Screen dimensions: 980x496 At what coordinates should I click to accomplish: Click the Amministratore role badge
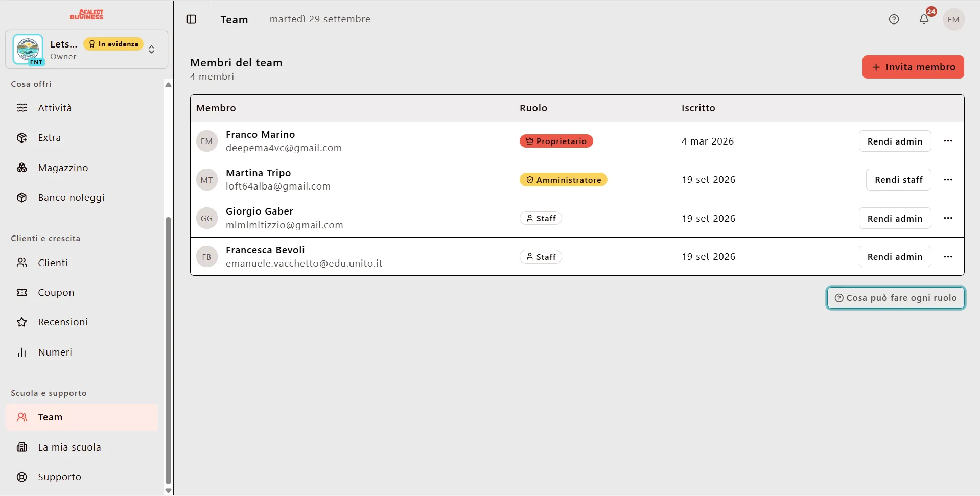coord(563,180)
